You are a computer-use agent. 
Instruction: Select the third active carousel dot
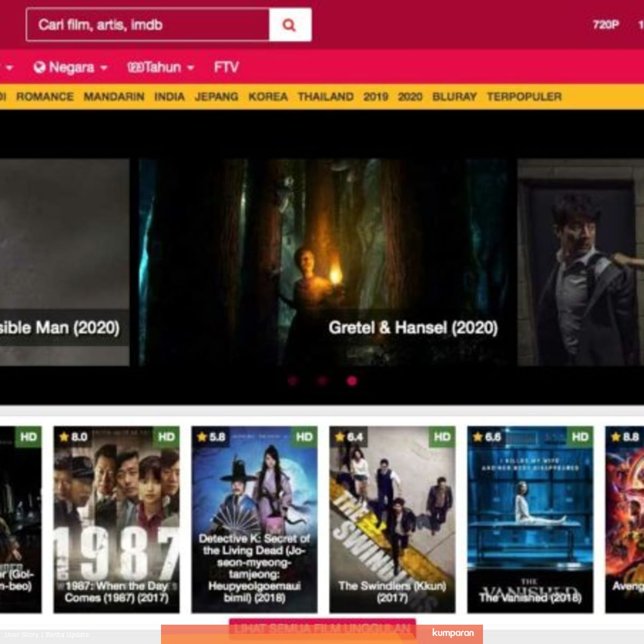[x=352, y=381]
